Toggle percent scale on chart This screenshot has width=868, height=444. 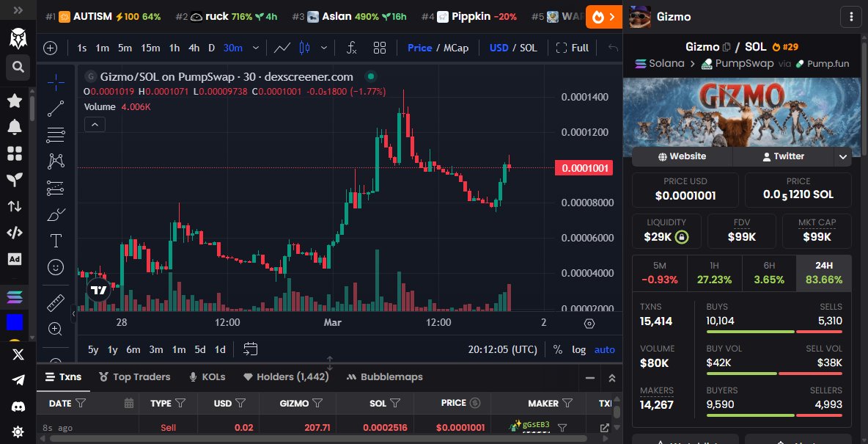[557, 349]
